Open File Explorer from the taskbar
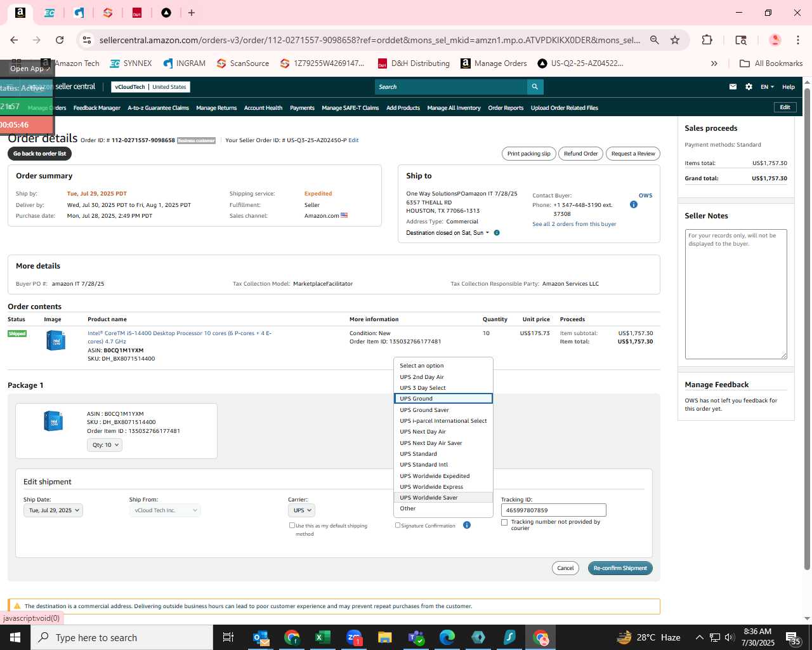This screenshot has height=650, width=812. 384,637
